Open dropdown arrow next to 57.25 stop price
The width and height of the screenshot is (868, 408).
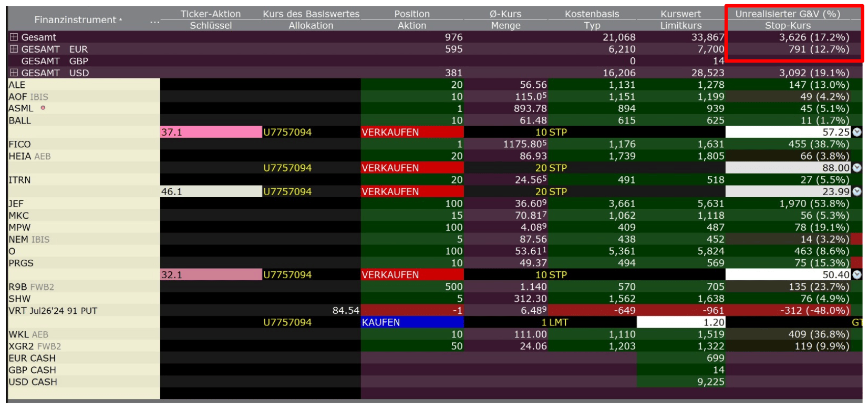[857, 132]
